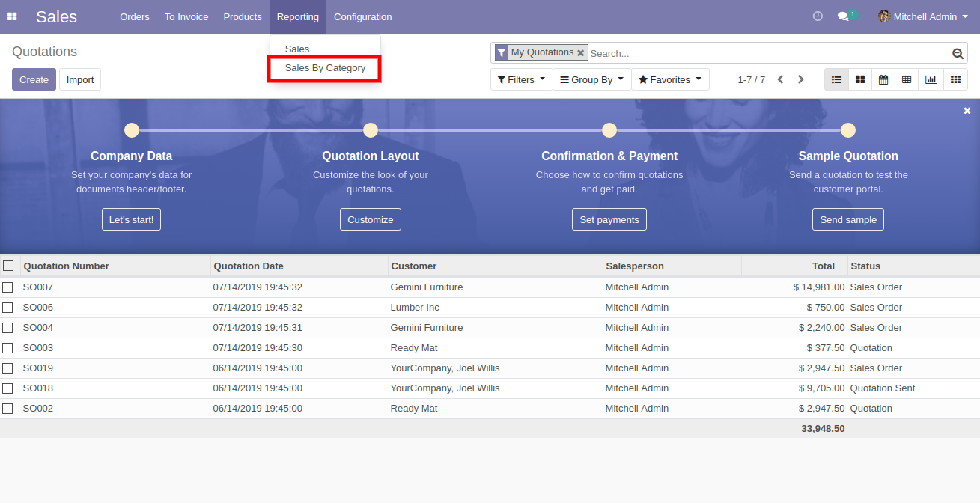Expand the Favorites dropdown
Viewport: 980px width, 503px height.
669,79
